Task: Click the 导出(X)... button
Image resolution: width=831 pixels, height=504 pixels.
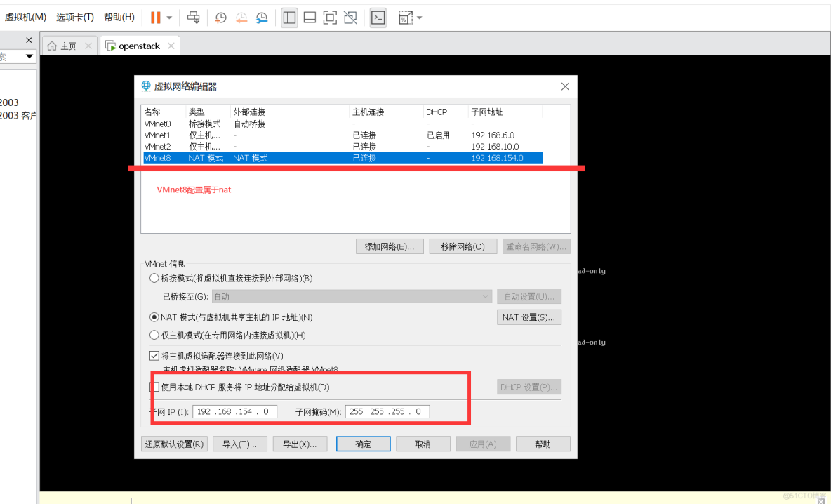Action: coord(300,444)
